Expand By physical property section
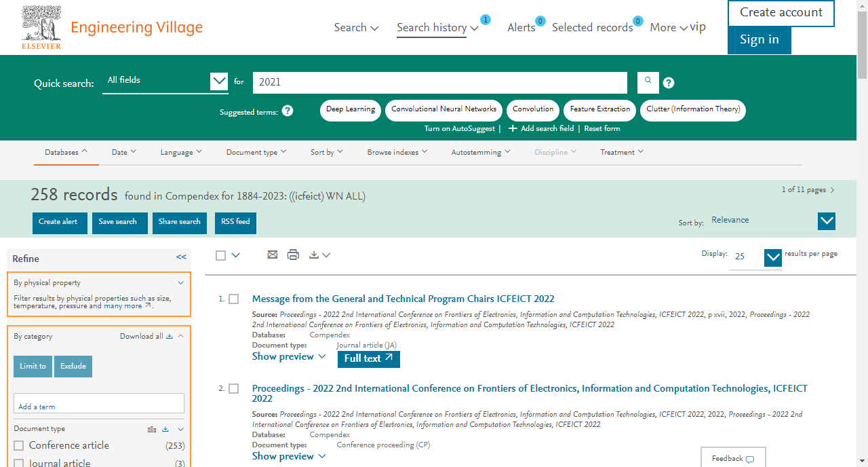 click(x=180, y=282)
